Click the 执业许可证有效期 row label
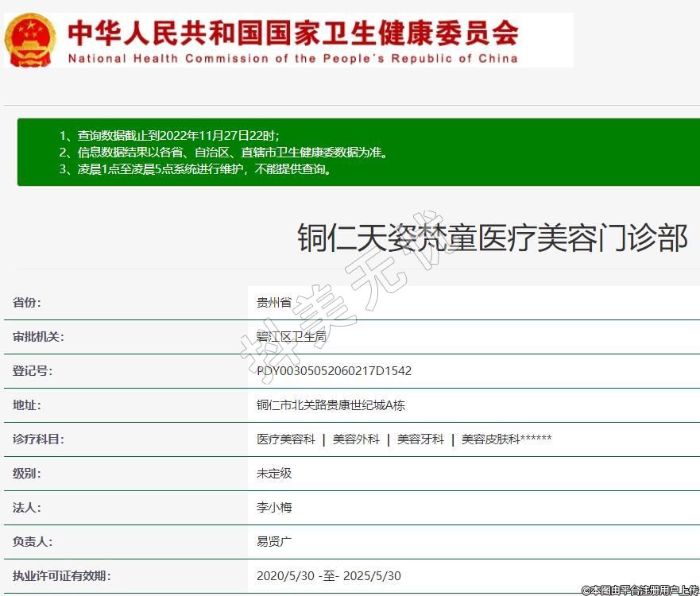 click(62, 576)
